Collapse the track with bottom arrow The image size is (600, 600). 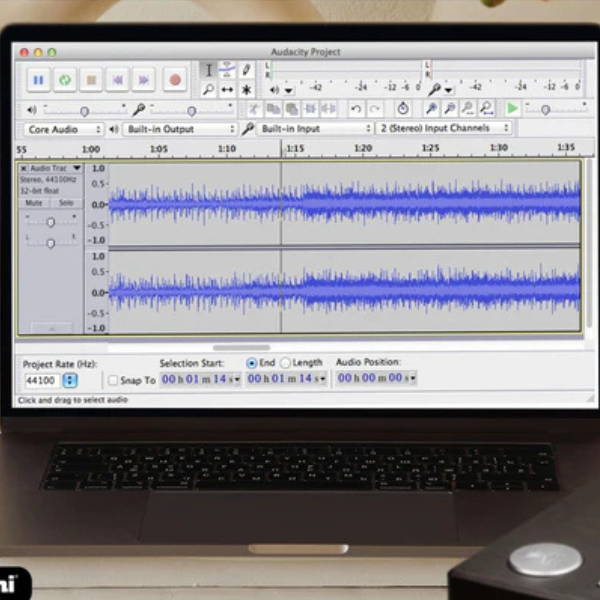(52, 328)
